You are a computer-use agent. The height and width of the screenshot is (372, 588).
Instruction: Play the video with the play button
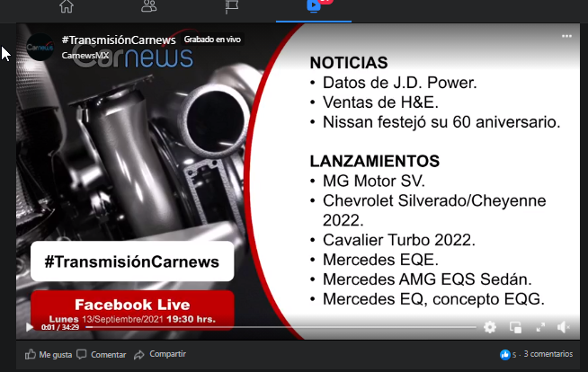(x=30, y=327)
